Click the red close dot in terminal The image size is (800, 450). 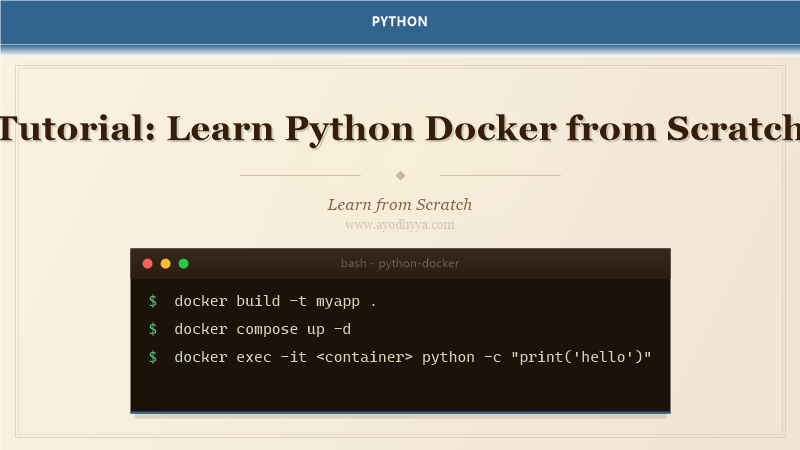(147, 264)
